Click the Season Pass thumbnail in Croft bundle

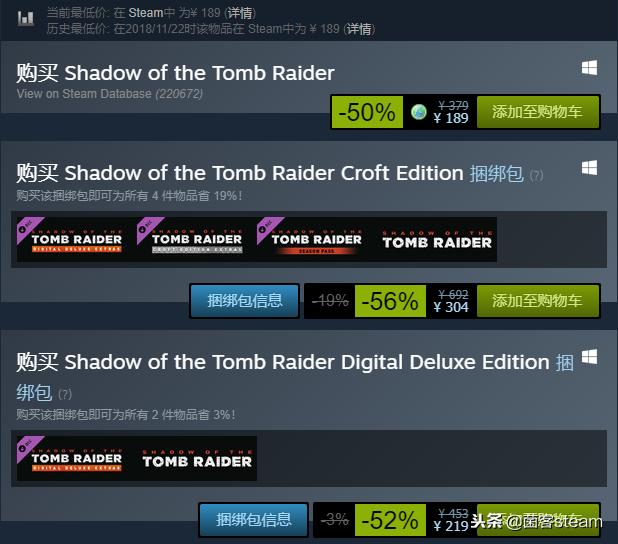tap(316, 239)
